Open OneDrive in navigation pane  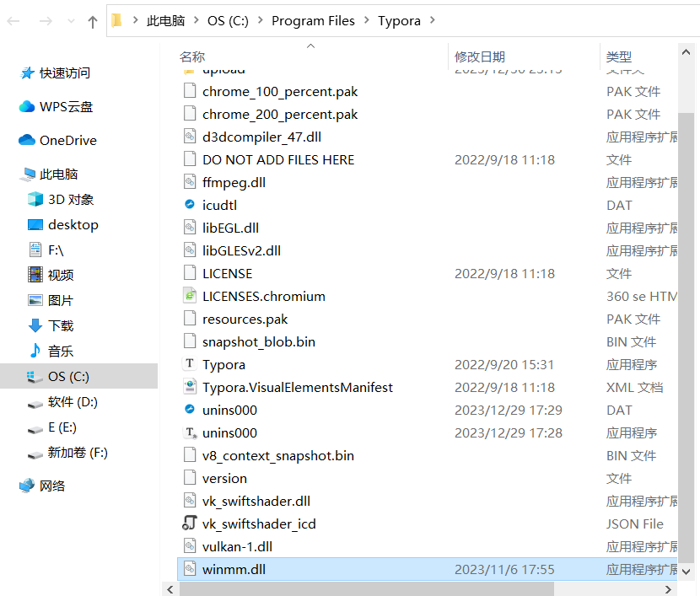(58, 140)
